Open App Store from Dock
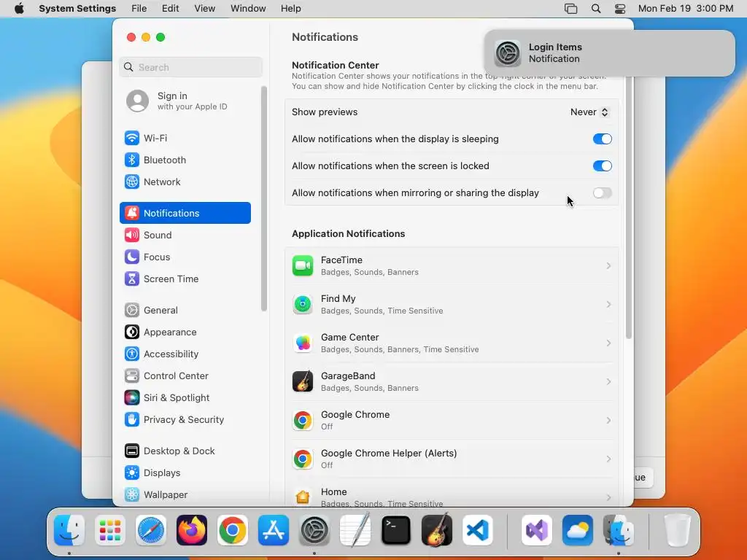The width and height of the screenshot is (747, 560). 274,530
